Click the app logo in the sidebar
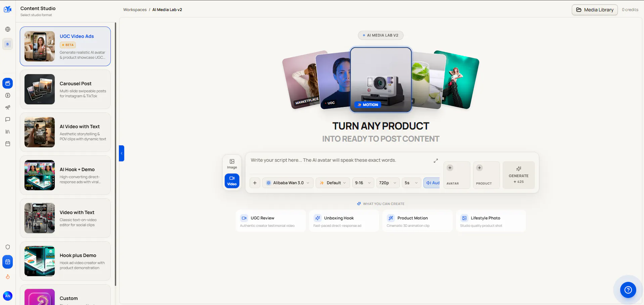644x305 pixels. click(7, 9)
